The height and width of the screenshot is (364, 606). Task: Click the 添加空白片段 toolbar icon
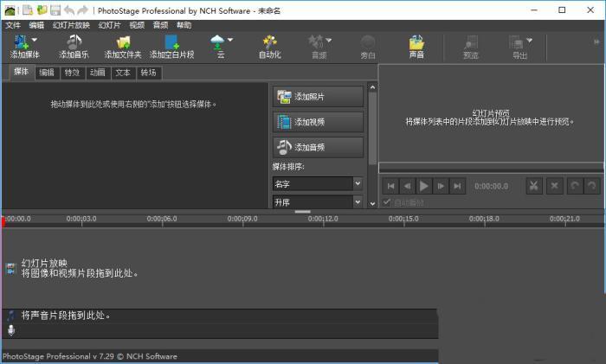[171, 42]
